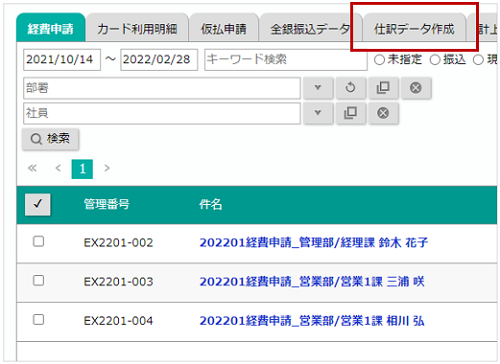Expand the 社員 dropdown arrow

[318, 113]
